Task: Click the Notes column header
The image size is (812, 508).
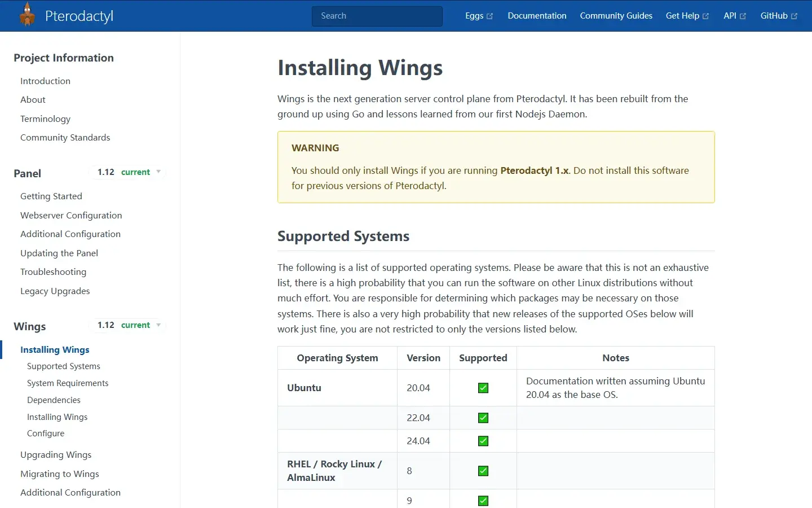Action: coord(616,358)
